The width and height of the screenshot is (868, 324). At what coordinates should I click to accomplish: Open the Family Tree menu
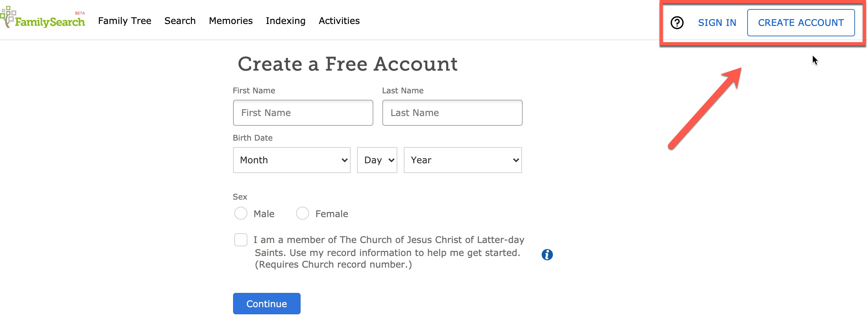coord(124,20)
